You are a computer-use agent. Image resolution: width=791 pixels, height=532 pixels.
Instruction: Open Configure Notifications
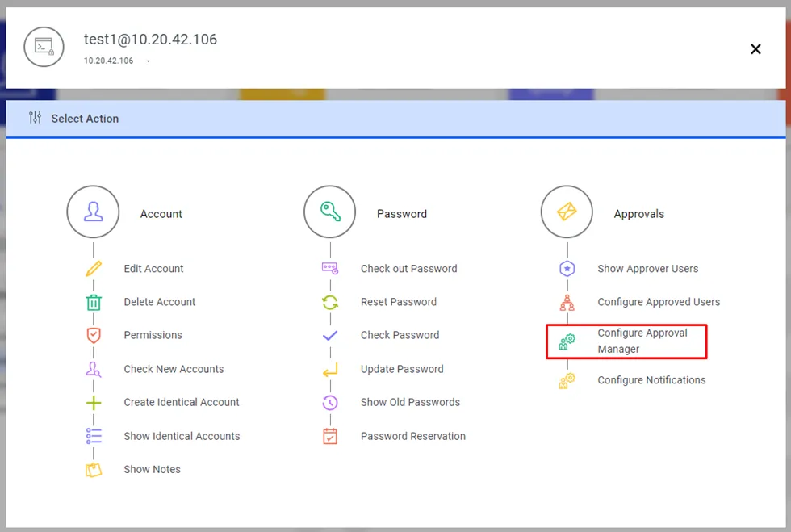pyautogui.click(x=651, y=380)
